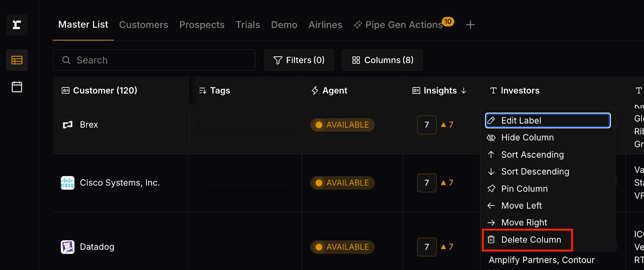Open the Filters (0) dropdown
The width and height of the screenshot is (644, 270).
pyautogui.click(x=299, y=60)
